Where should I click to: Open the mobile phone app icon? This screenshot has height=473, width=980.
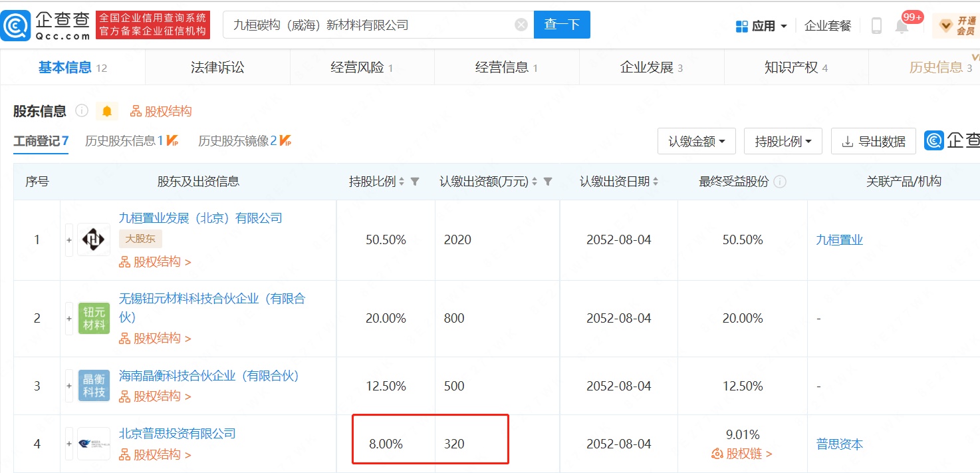pyautogui.click(x=876, y=26)
